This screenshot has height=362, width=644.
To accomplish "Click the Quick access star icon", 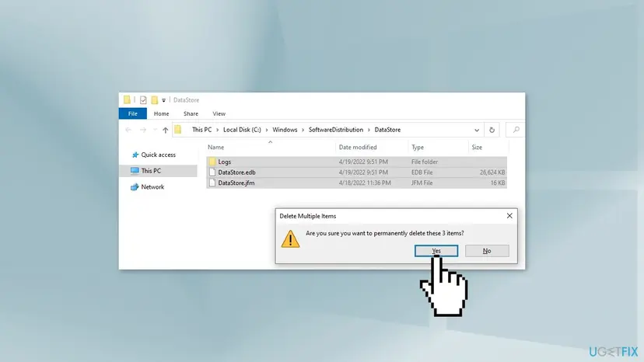I will (135, 155).
